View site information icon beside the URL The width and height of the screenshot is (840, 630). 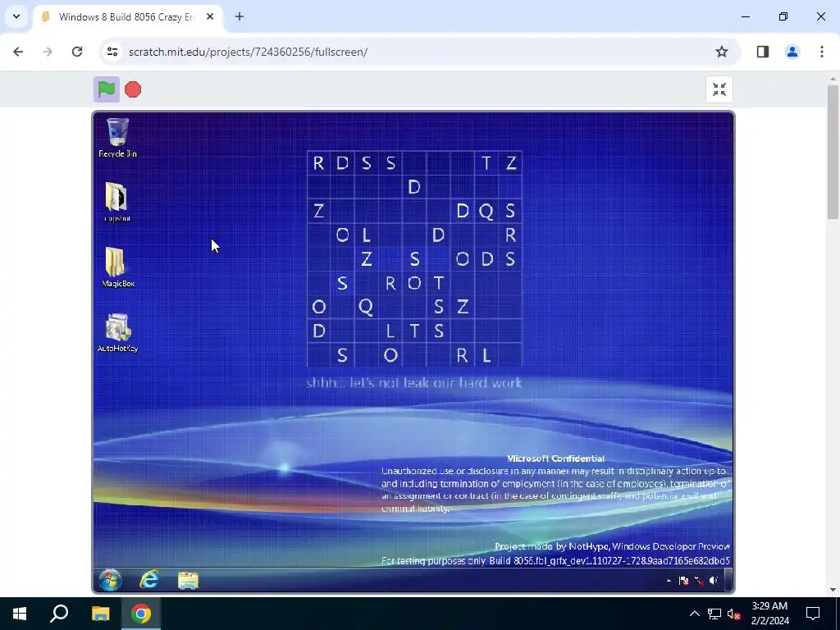[x=112, y=52]
